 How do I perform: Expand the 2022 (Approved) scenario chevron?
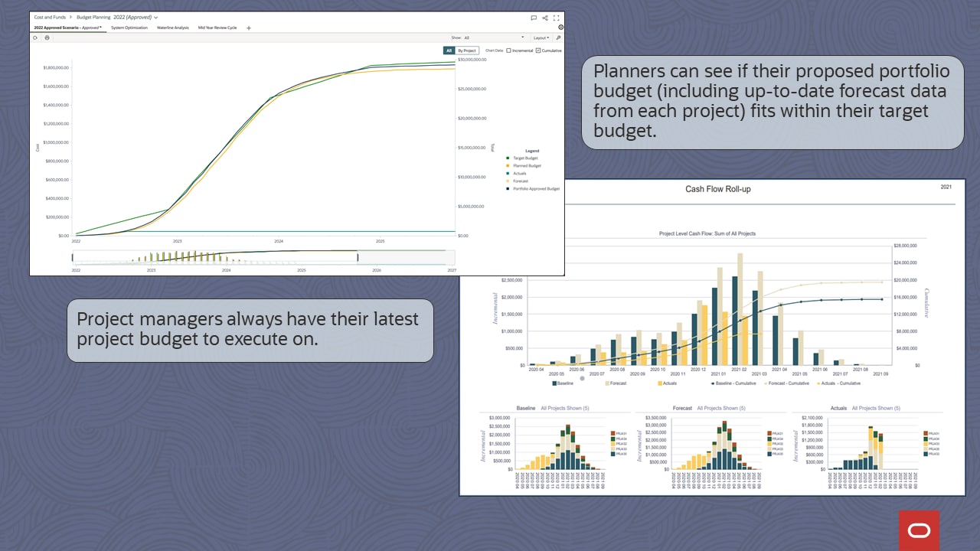click(156, 17)
